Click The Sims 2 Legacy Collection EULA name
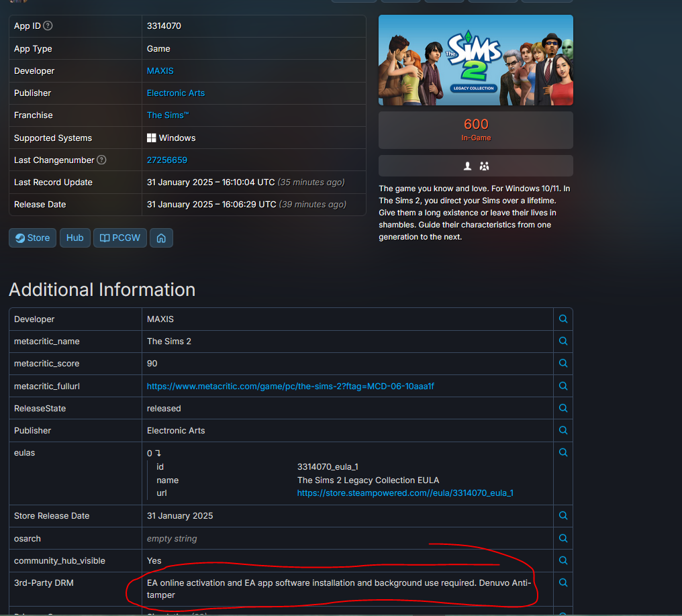Image resolution: width=682 pixels, height=616 pixels. pos(369,480)
